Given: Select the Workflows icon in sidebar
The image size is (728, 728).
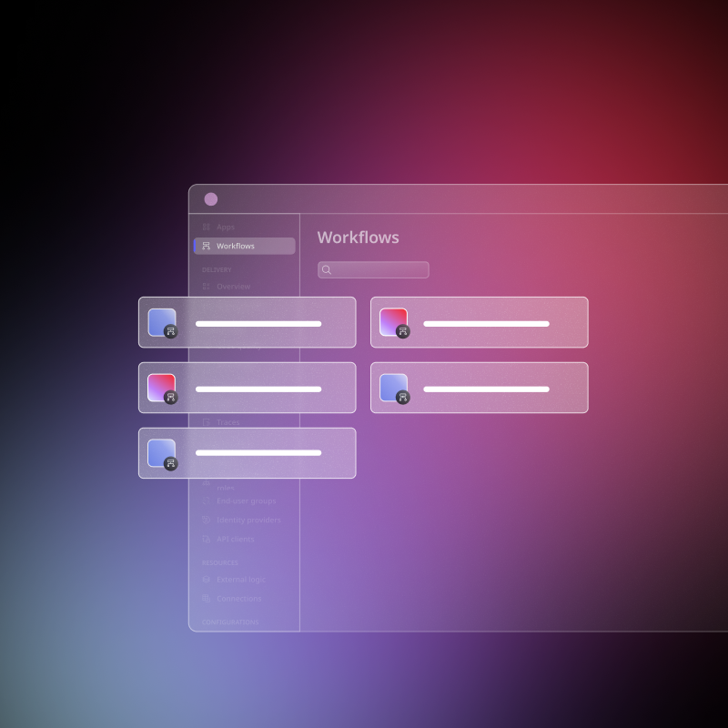Looking at the screenshot, I should point(207,246).
